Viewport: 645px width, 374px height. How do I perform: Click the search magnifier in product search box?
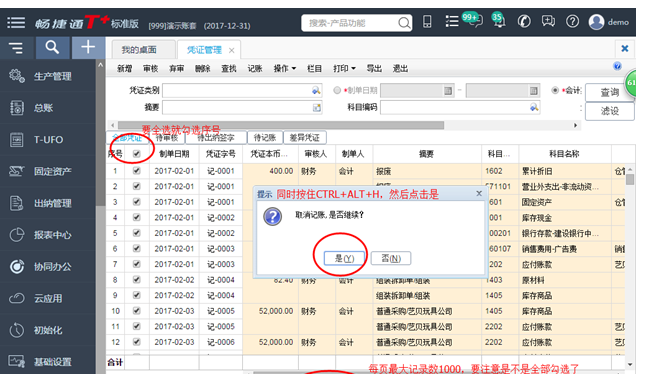click(404, 23)
